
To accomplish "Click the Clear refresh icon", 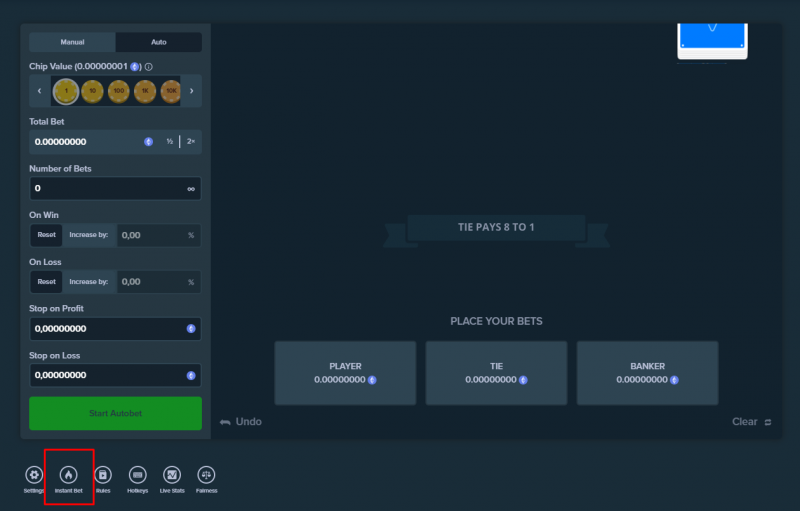I will pyautogui.click(x=768, y=422).
